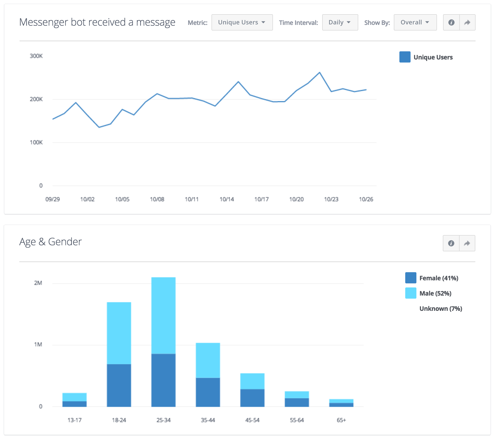
Task: Click the Male (52%) legend label
Action: (x=435, y=293)
